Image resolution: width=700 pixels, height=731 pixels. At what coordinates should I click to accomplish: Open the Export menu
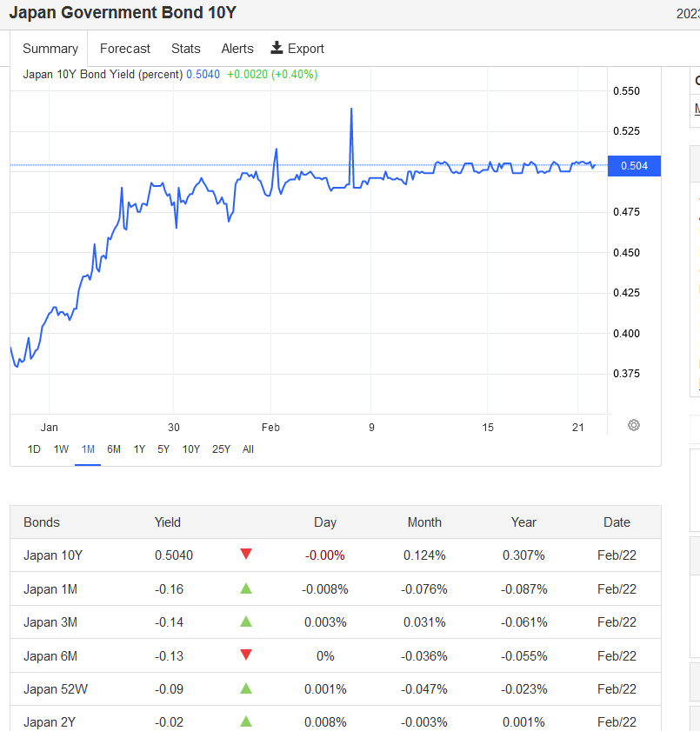(297, 49)
